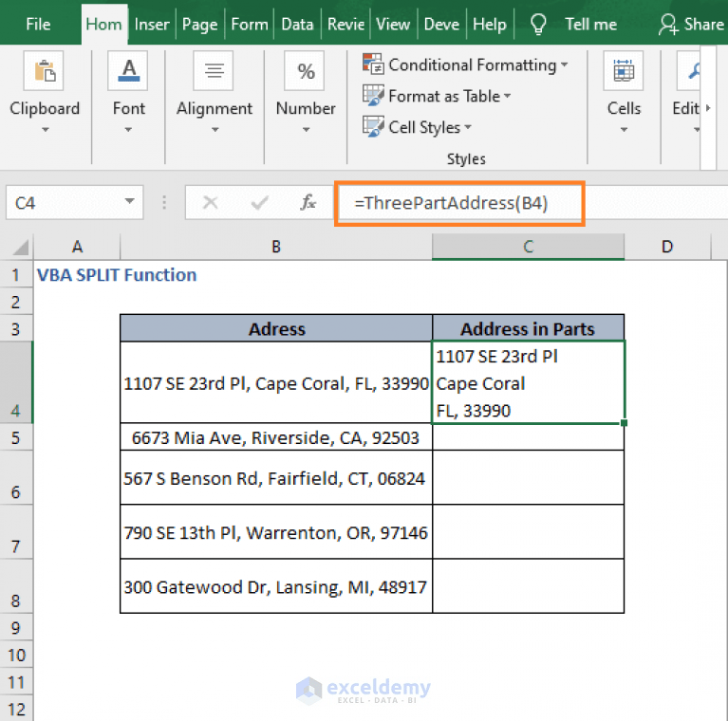Expand the Alignment group dropdown arrow
Viewport: 728px width, 721px height.
(x=215, y=130)
